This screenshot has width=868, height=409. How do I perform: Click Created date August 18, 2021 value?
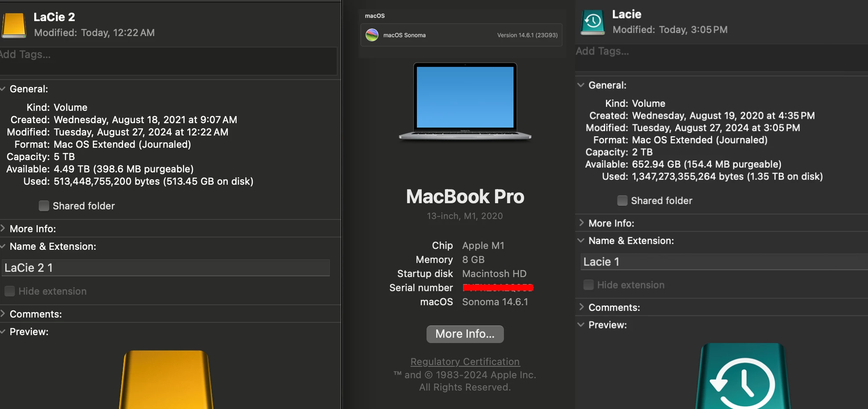(x=146, y=120)
